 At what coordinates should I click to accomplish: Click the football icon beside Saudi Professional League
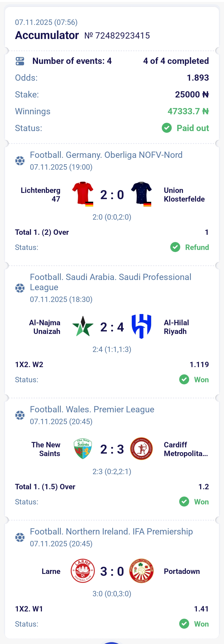tap(20, 288)
